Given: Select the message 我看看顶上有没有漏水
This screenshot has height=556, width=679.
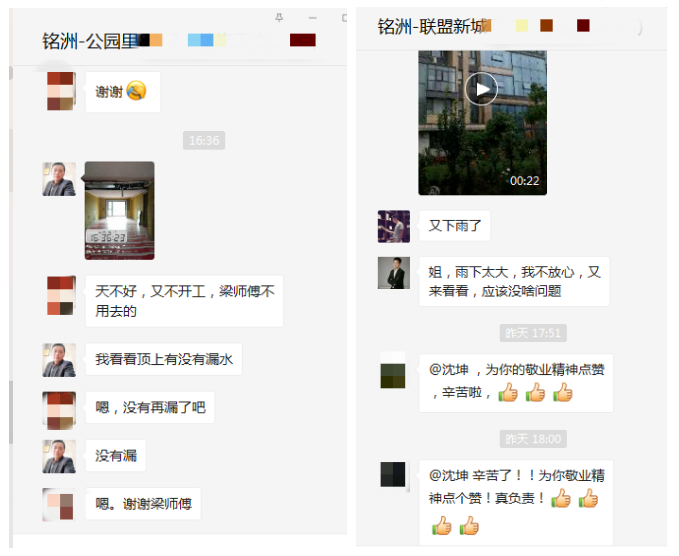Looking at the screenshot, I should coord(164,359).
